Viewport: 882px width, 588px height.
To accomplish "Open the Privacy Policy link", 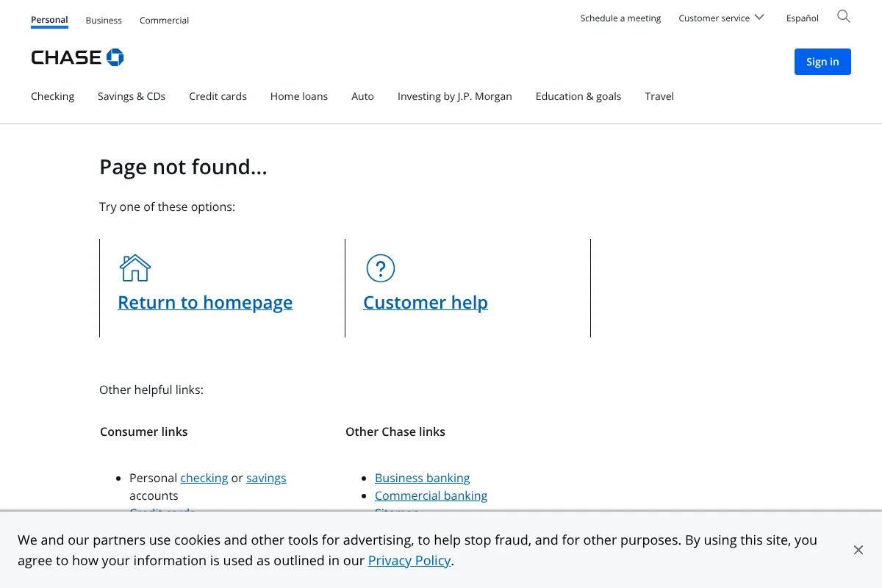I will click(x=409, y=560).
